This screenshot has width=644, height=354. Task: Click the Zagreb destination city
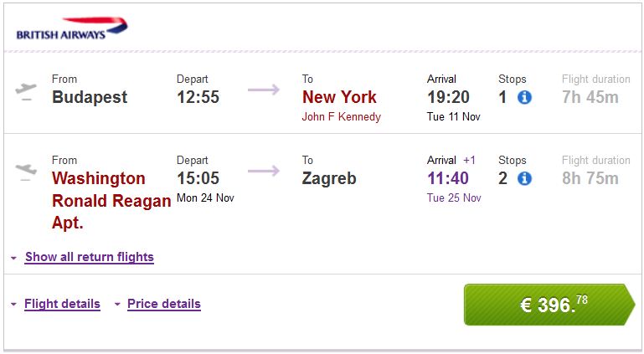click(x=329, y=178)
